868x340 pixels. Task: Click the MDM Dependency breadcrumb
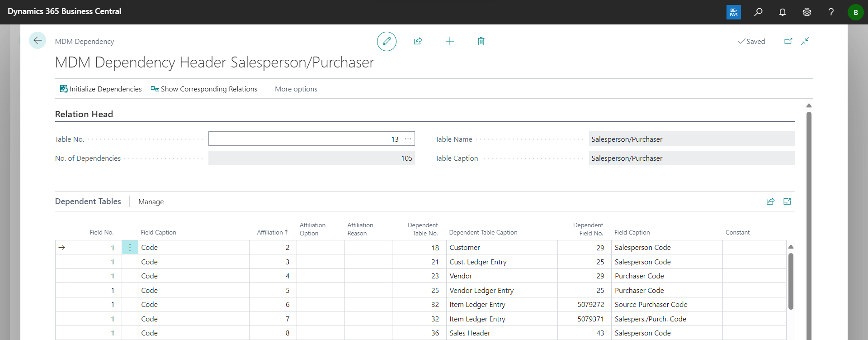85,41
